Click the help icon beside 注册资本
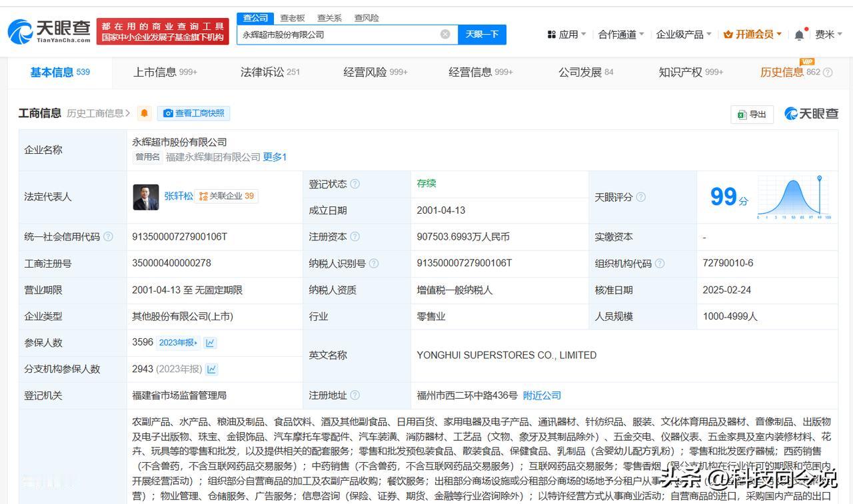Viewport: 853px width, 504px height. [x=355, y=236]
